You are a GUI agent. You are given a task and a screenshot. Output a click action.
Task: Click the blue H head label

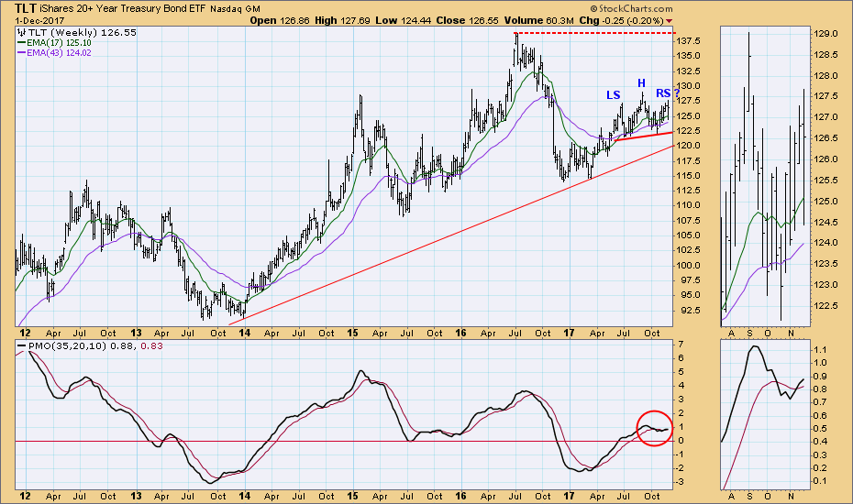(x=642, y=83)
